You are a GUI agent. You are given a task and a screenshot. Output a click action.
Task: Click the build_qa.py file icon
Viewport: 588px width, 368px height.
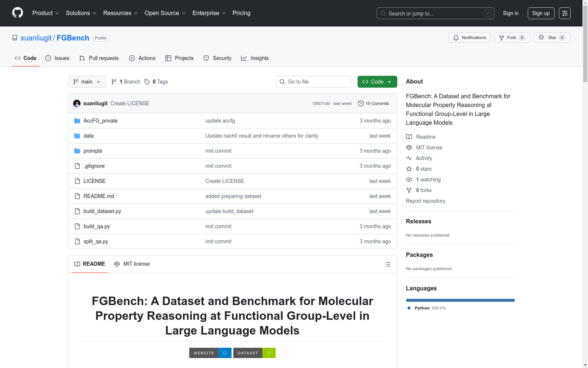pyautogui.click(x=77, y=226)
